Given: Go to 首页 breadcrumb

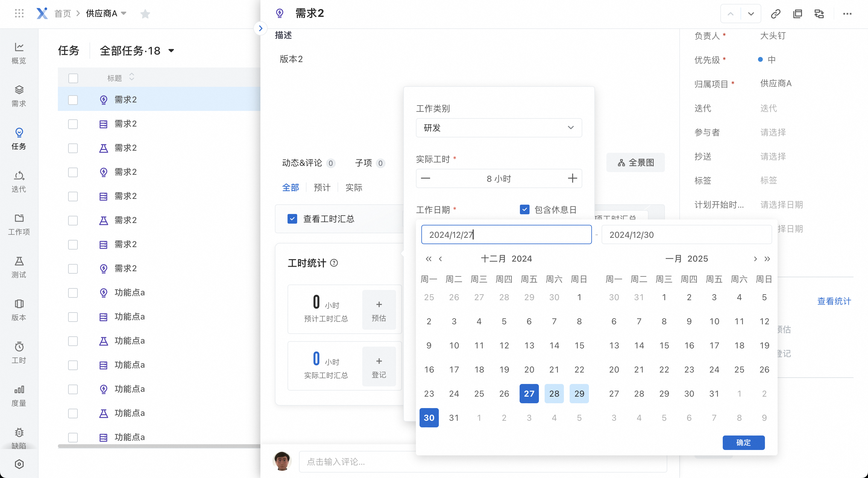Looking at the screenshot, I should 63,14.
